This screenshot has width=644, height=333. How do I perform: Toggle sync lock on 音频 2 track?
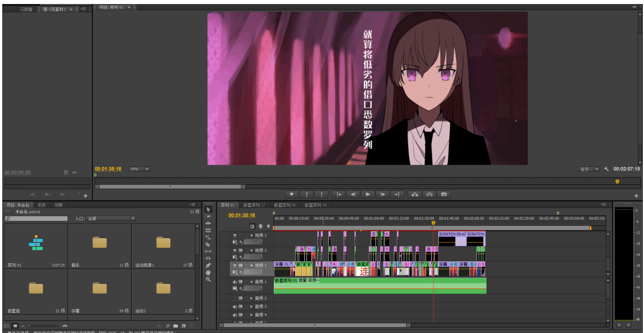click(241, 298)
